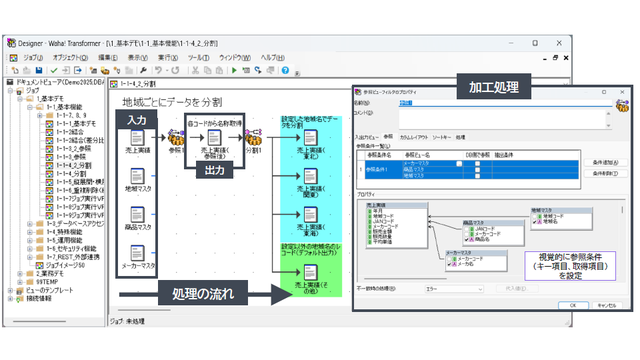Select the 商品マスタ input view icon
Image resolution: width=640 pixels, height=360 pixels.
[137, 215]
